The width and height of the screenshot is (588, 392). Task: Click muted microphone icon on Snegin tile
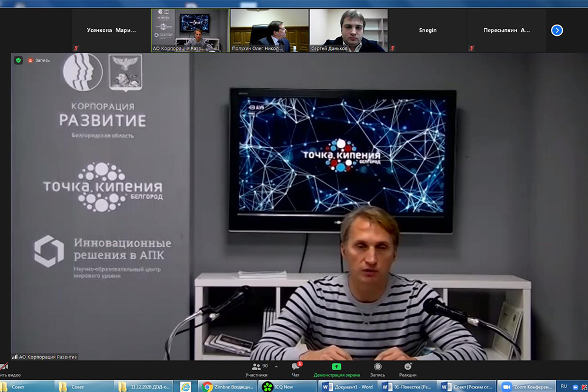pos(392,48)
